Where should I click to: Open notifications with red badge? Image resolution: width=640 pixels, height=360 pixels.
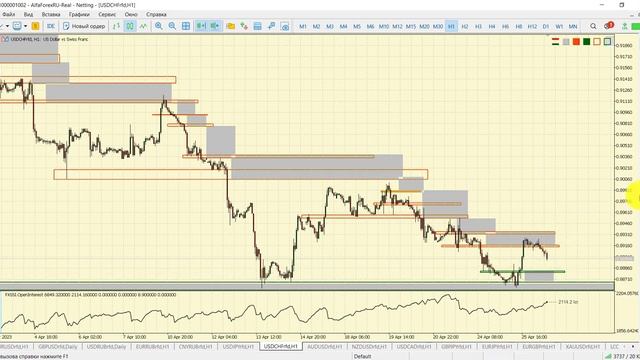(609, 26)
